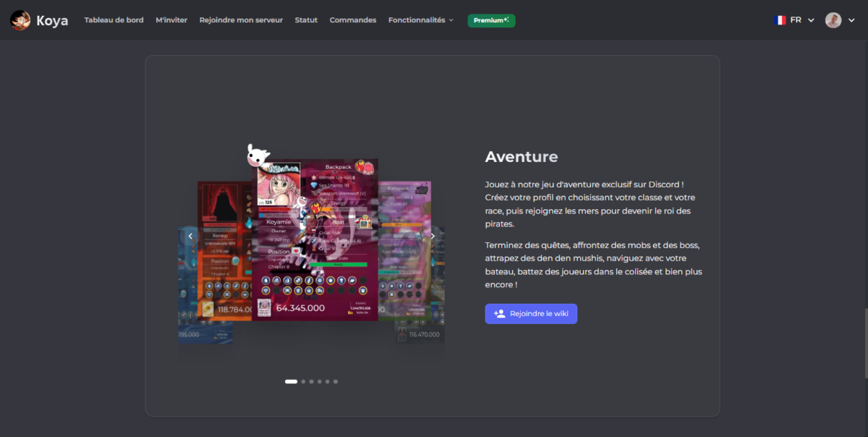Select the fifth carousel indicator dot

(327, 381)
